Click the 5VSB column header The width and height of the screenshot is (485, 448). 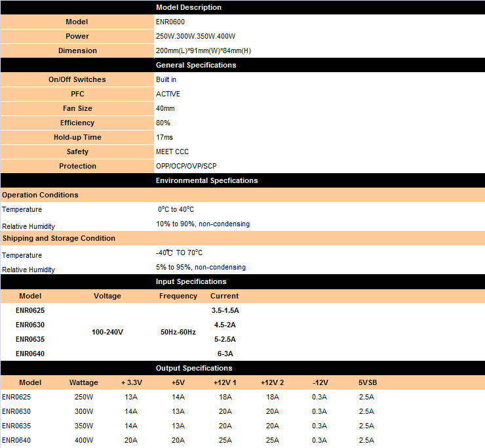367,382
